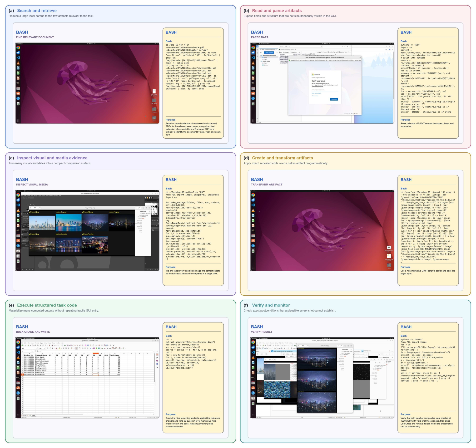The image size is (476, 448).
Task: Click 'New Message' button in Thunderbird
Action: coord(269,53)
